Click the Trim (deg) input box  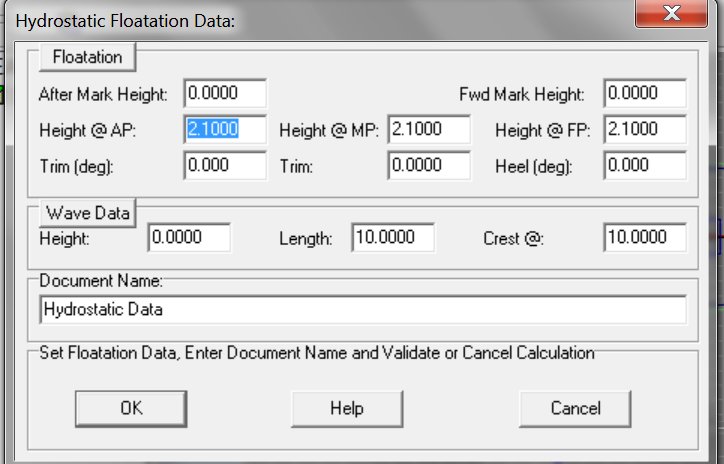(225, 166)
